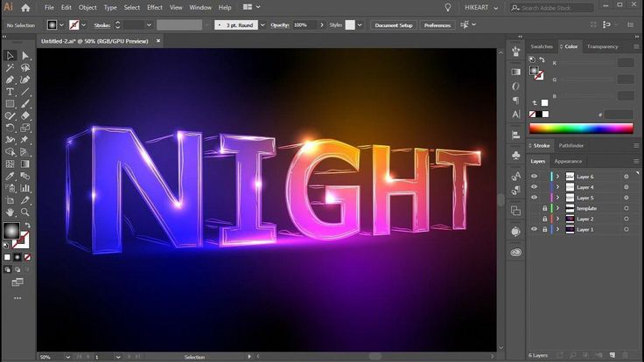644x362 pixels.
Task: Open the Object menu
Action: [87, 7]
